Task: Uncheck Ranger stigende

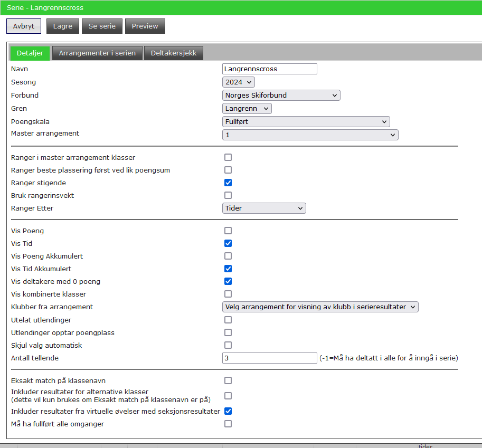Action: click(228, 183)
